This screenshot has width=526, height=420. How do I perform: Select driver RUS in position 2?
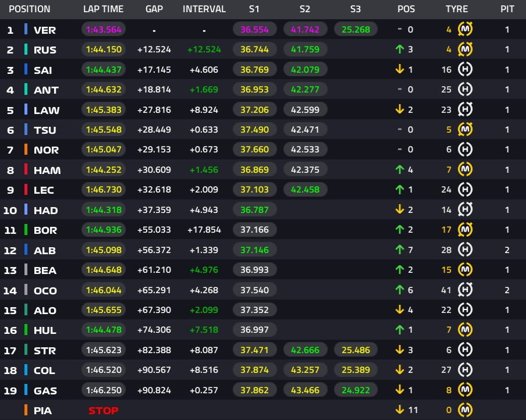(45, 49)
